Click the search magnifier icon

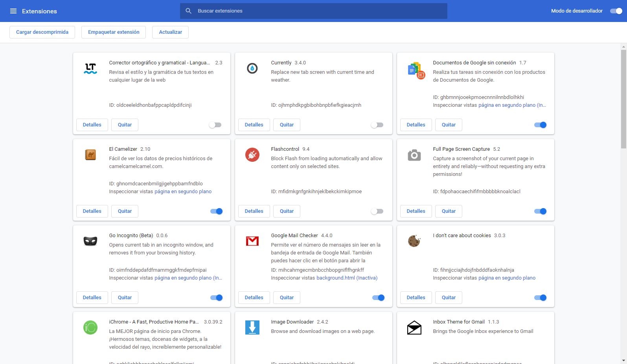point(189,11)
